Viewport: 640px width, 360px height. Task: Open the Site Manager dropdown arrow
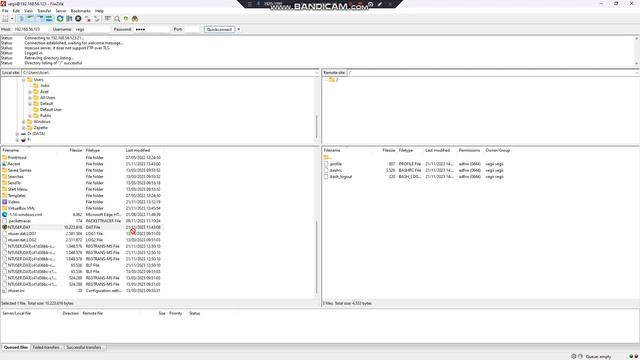(12, 19)
